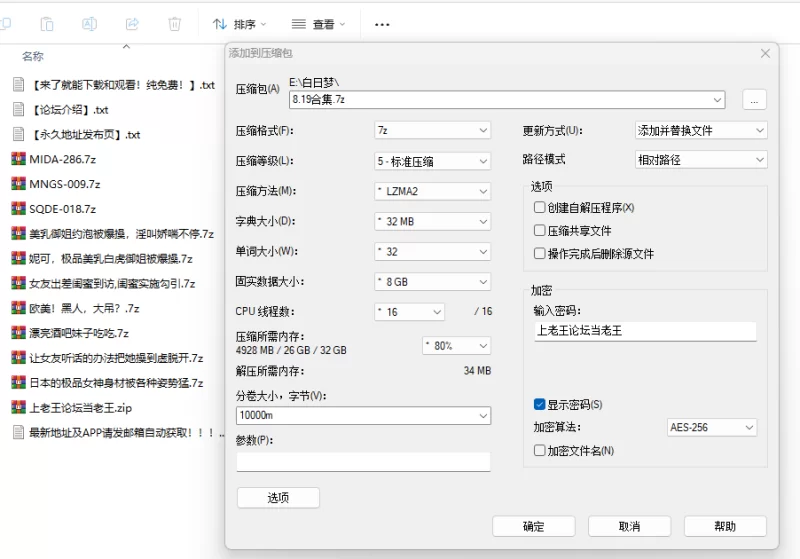Click the Rename icon in Explorer toolbar

[x=89, y=24]
